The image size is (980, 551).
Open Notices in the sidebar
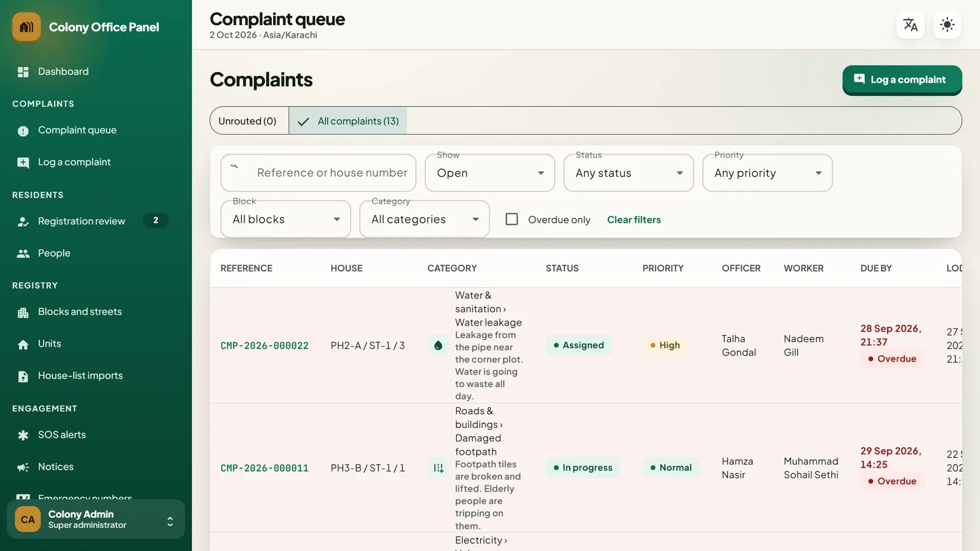point(96,467)
